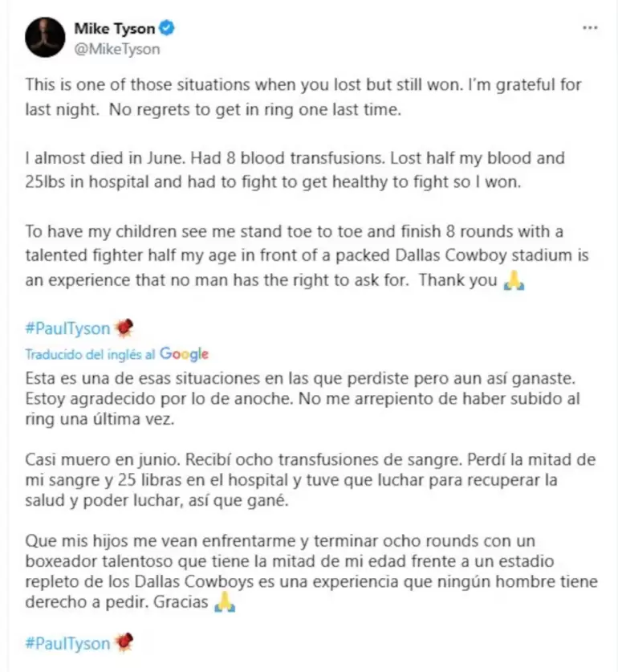618x672 pixels.
Task: Open the three-dot more options menu
Action: pos(590,28)
